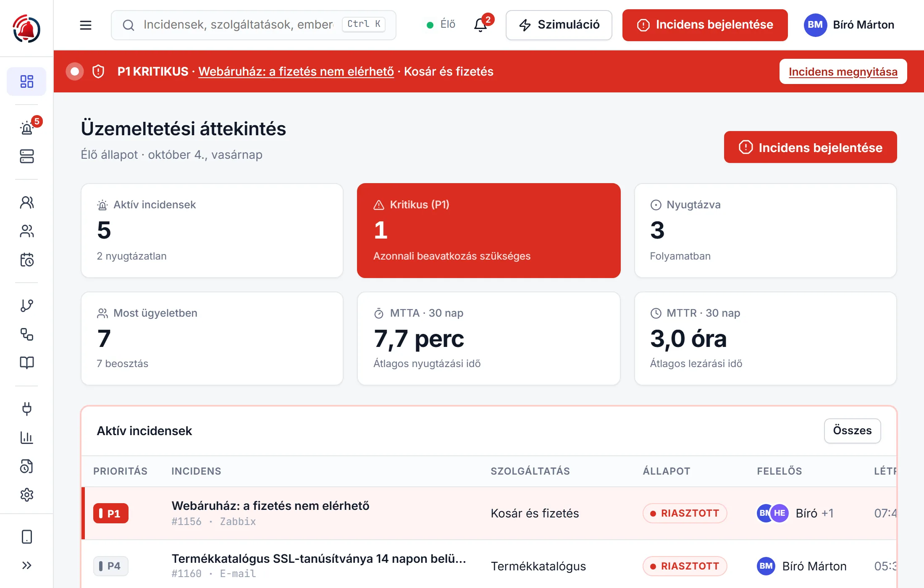Open the hamburger menu in the top bar
Screen dimensions: 924x588
86,25
